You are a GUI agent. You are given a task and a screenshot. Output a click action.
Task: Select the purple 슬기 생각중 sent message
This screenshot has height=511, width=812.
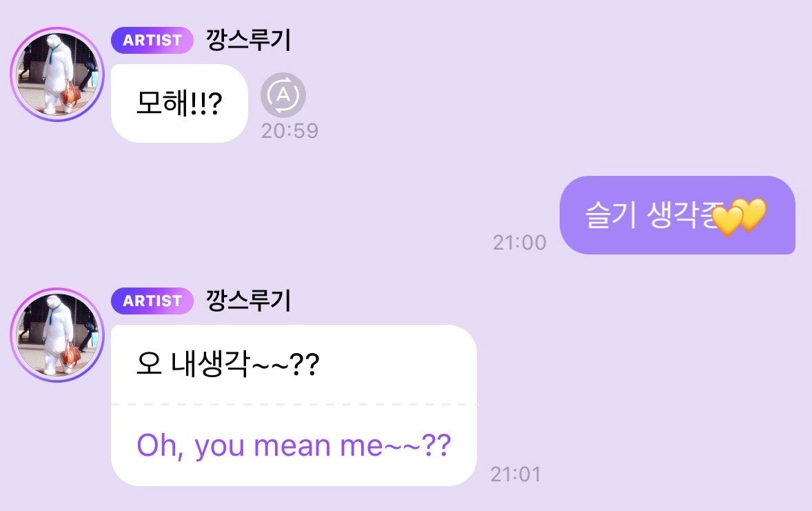(x=678, y=215)
